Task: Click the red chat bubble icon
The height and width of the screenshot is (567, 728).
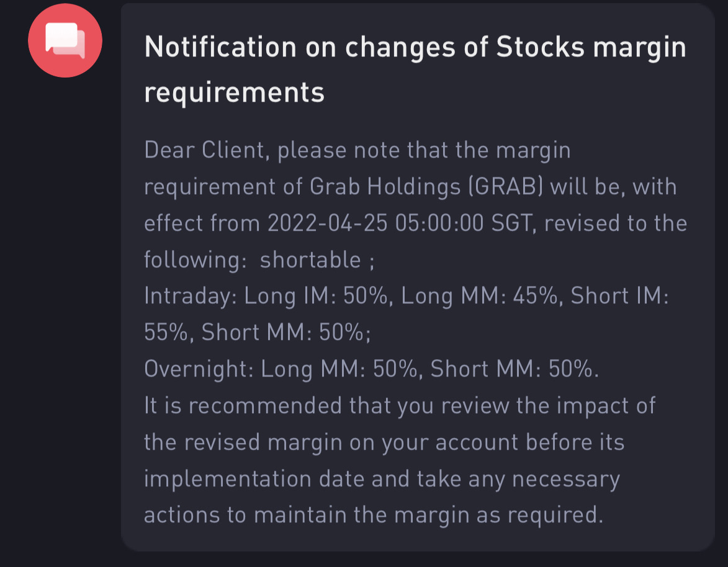Action: (x=65, y=40)
